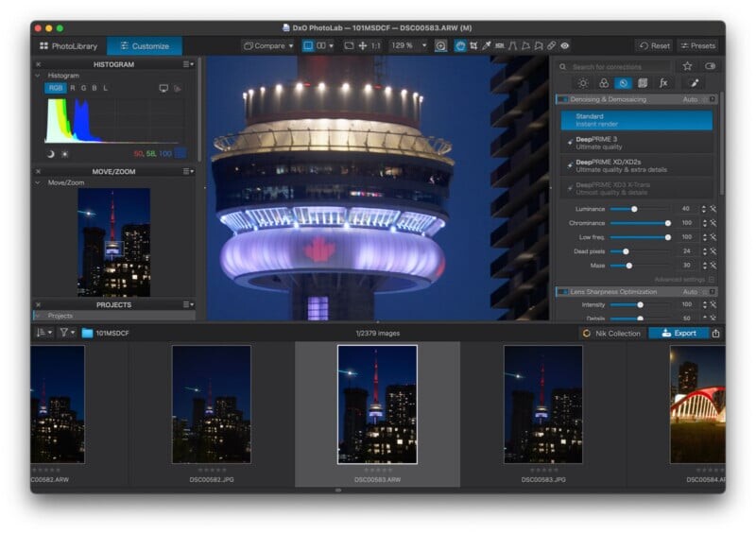This screenshot has height=534, width=756.
Task: Activate the white balance eyedropper tool
Action: [x=486, y=45]
